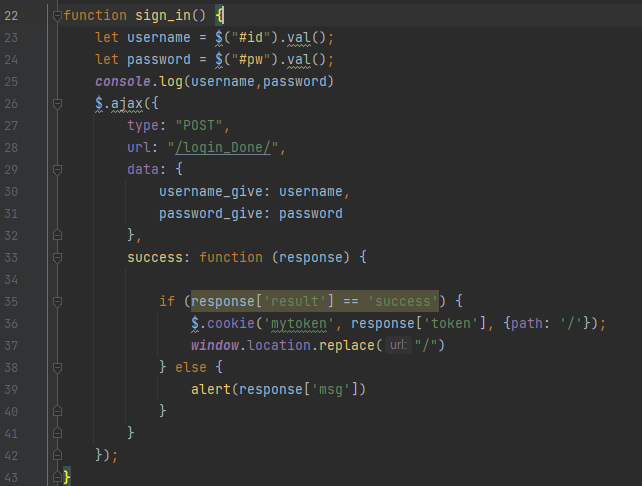Click the log method on line 25
Image resolution: width=642 pixels, height=486 pixels.
point(171,81)
